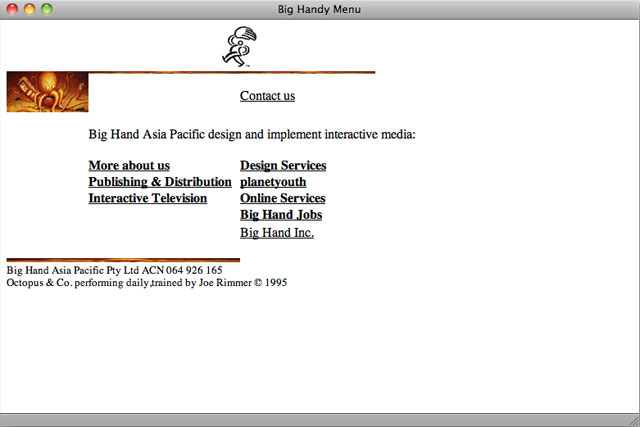Click the 'Octopus & Co. performing daily' footer line

click(147, 282)
